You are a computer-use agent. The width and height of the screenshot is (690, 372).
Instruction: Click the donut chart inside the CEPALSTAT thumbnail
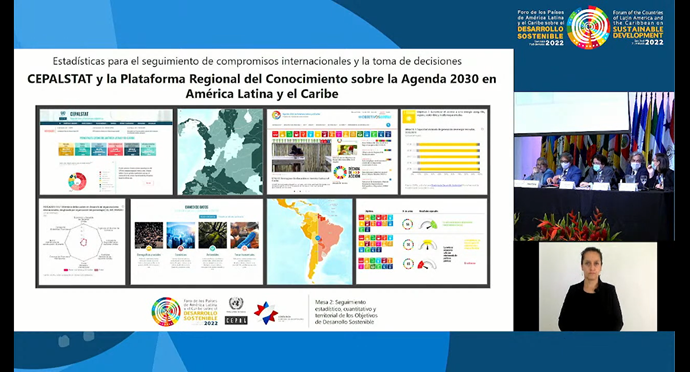[77, 181]
